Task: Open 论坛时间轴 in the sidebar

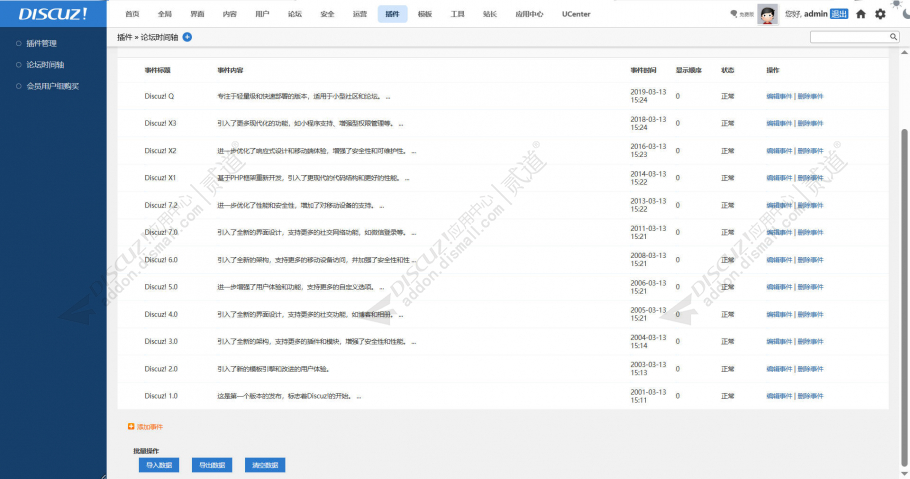Action: click(45, 65)
